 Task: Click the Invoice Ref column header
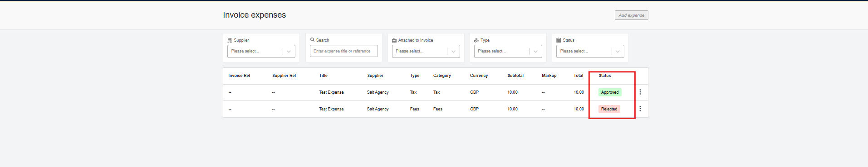click(239, 76)
